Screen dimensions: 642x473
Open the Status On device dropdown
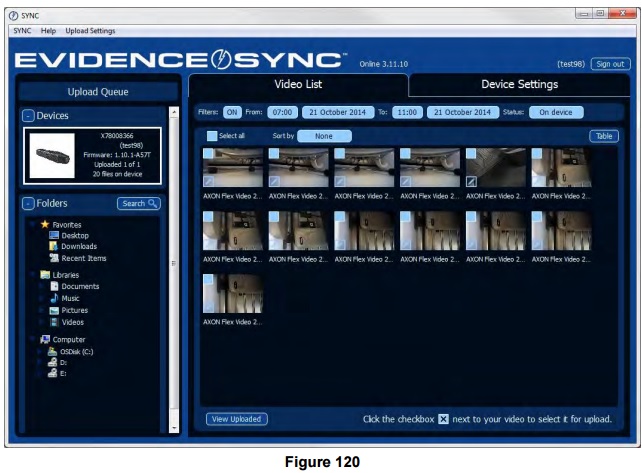(555, 112)
